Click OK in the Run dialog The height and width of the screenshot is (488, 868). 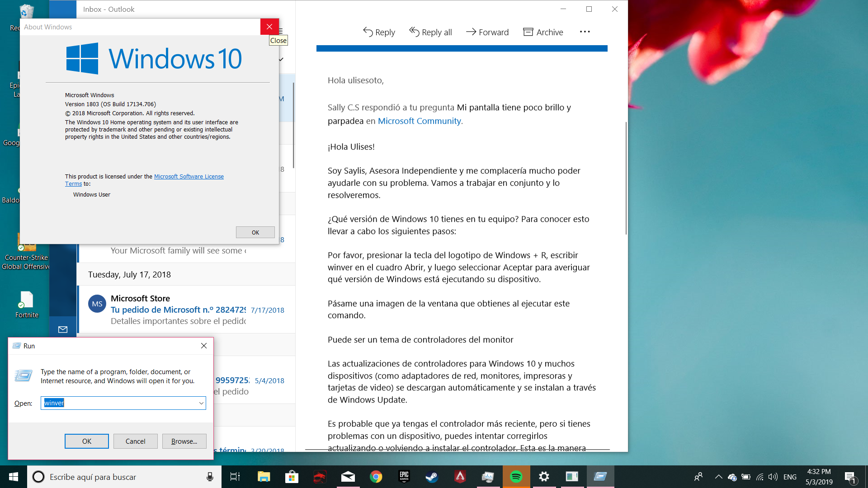(x=87, y=441)
